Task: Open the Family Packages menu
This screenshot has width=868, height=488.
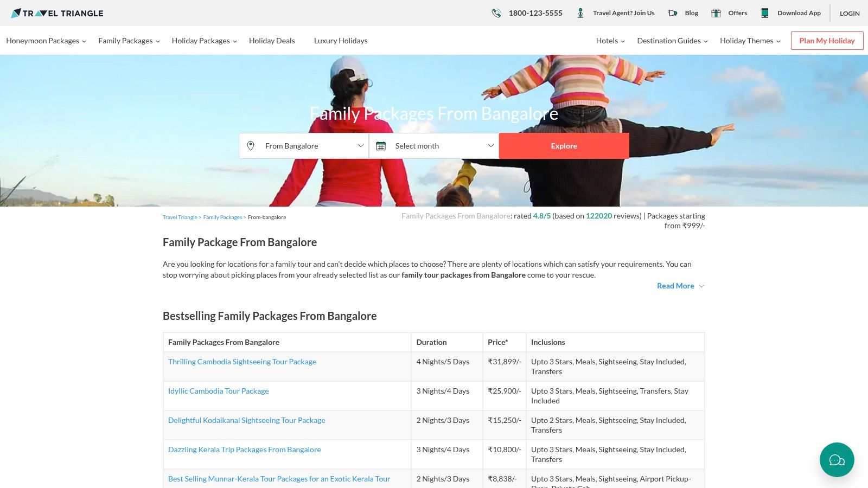Action: coord(125,41)
